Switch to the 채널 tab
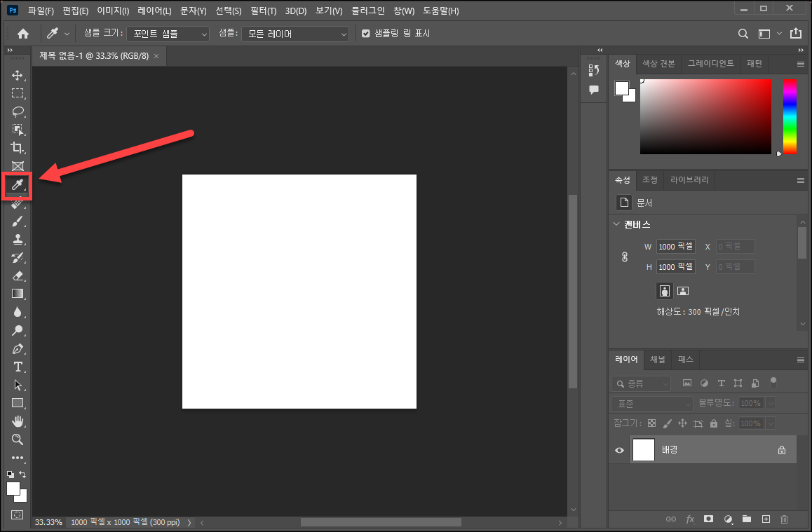Viewport: 812px width, 532px height. pyautogui.click(x=657, y=359)
